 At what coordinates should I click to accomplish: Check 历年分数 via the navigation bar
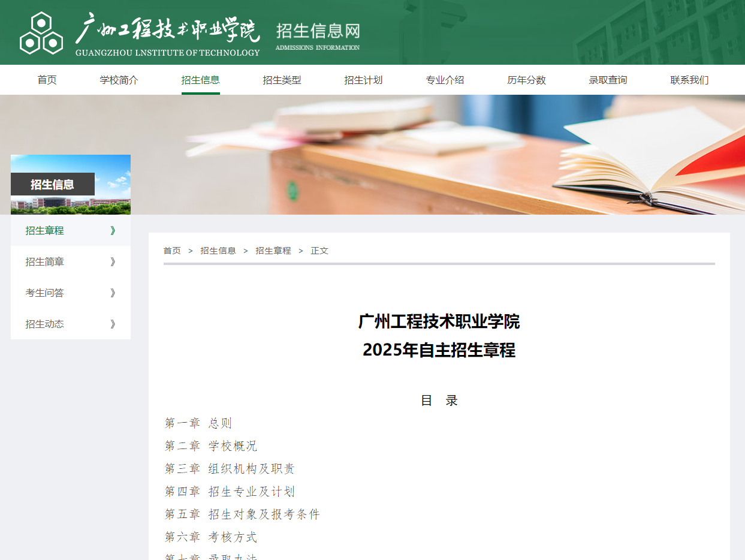coord(526,80)
